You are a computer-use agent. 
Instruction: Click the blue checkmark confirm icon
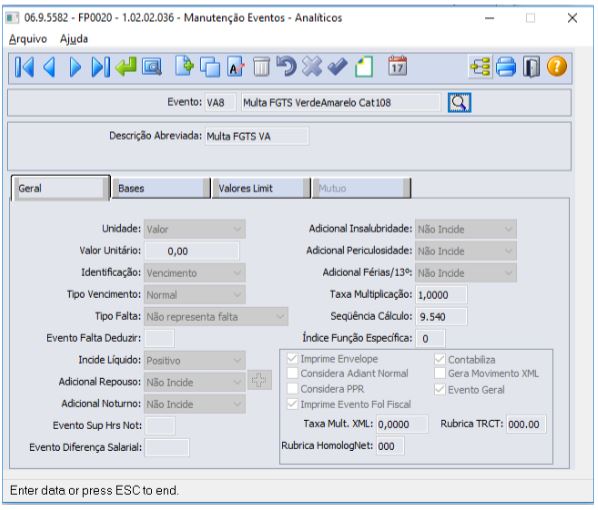[x=338, y=67]
